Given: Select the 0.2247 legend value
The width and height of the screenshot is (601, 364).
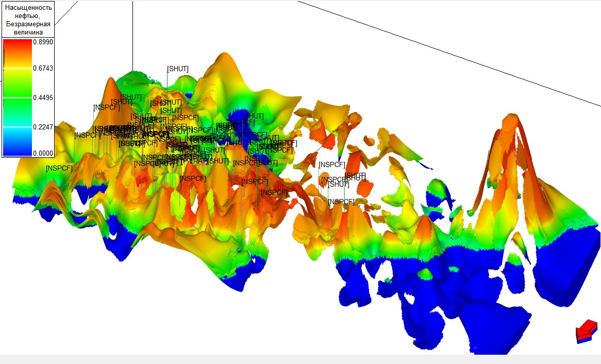Looking at the screenshot, I should click(43, 127).
